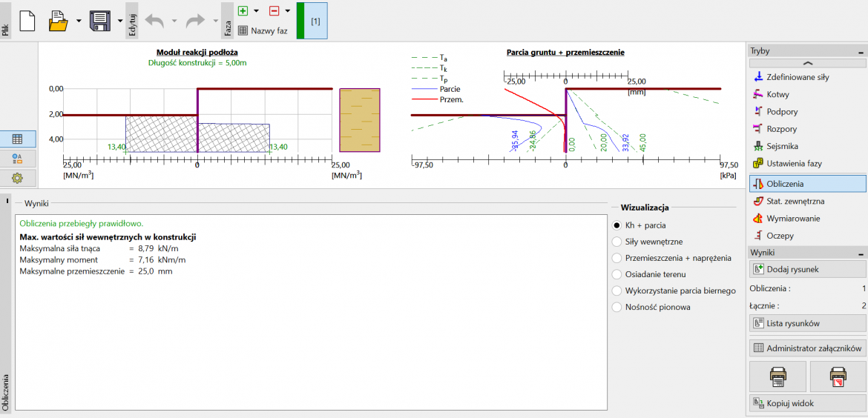Click the Open folder icon
This screenshot has height=418, width=868.
pos(58,21)
